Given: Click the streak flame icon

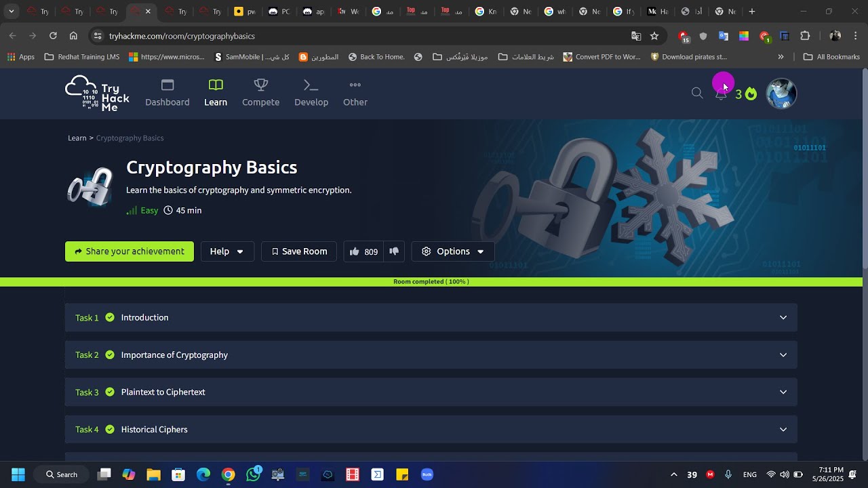Looking at the screenshot, I should tap(751, 94).
